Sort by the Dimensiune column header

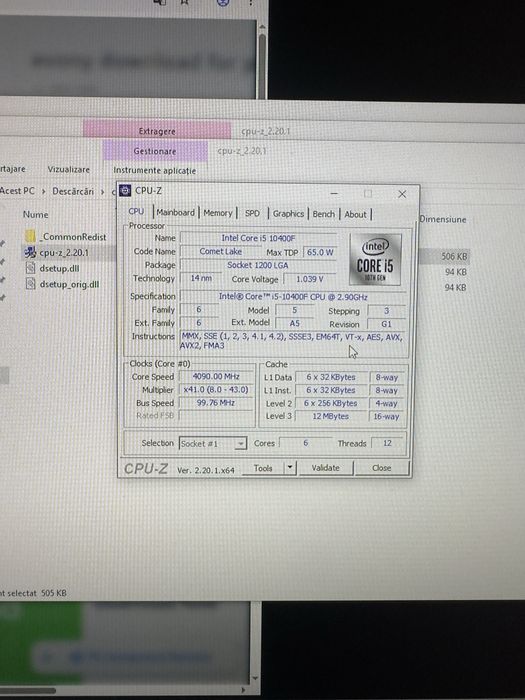click(443, 219)
